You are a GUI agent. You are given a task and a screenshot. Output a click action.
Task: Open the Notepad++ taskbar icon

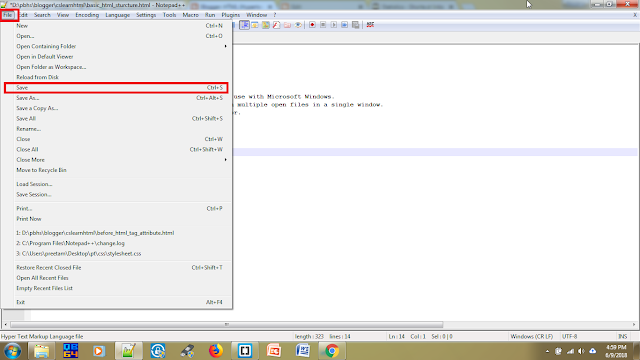128,351
